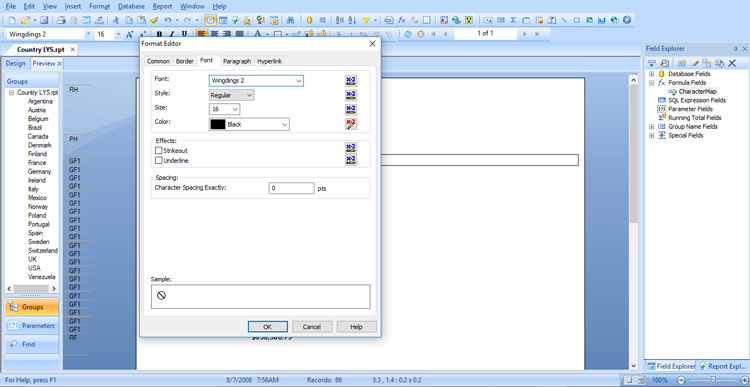Switch to the Report Explorer panel tab

pos(722,366)
